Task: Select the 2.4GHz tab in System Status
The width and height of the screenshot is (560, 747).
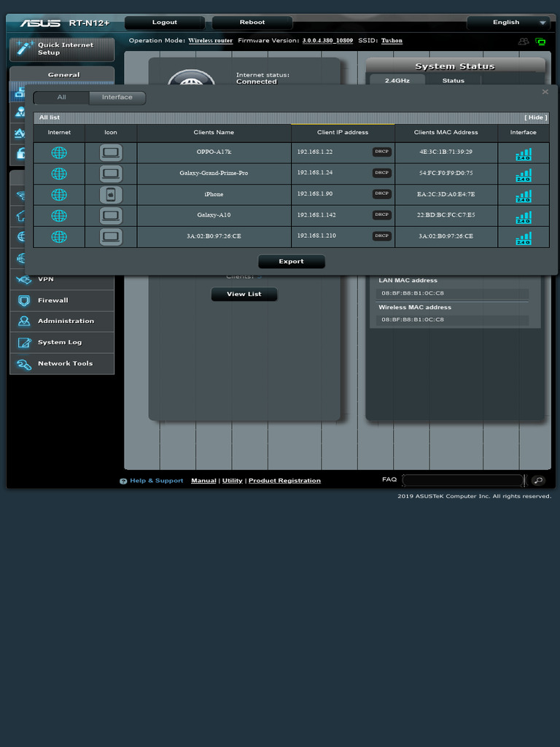Action: point(397,80)
